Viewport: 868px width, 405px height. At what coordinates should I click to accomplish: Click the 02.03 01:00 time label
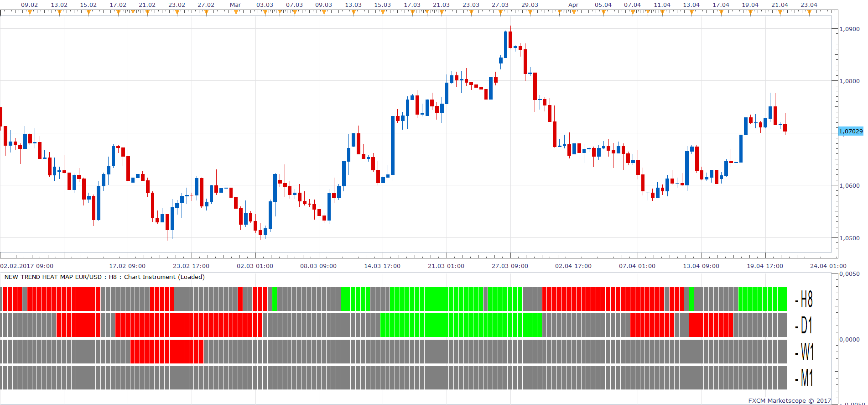(x=255, y=266)
